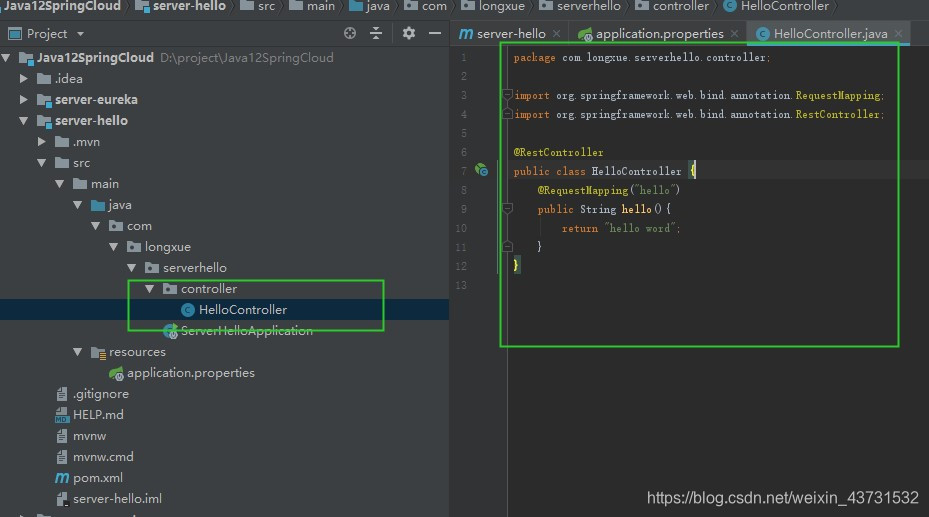Click the @RequestMapping("hello") annotation line

pos(608,190)
